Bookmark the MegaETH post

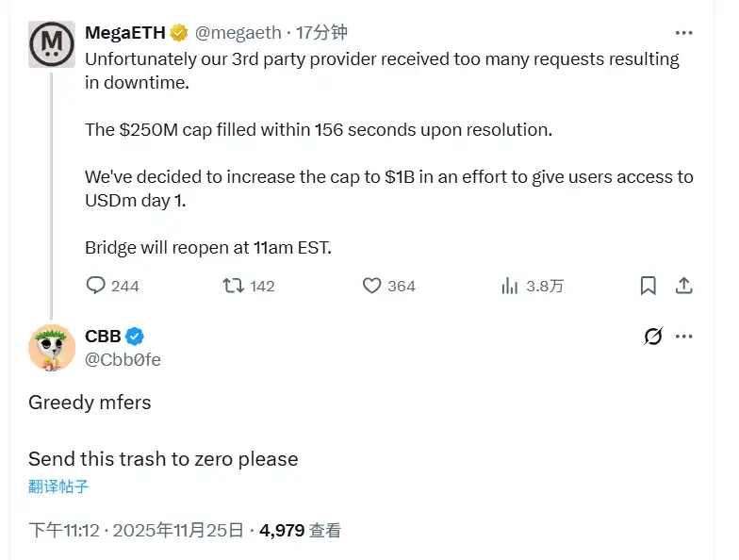coord(649,286)
